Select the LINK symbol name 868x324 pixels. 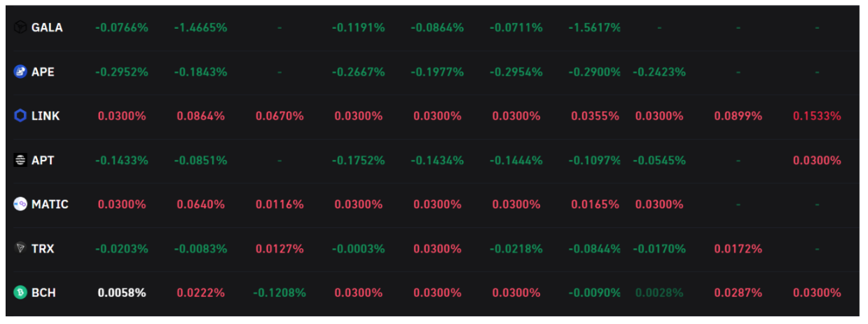(46, 116)
